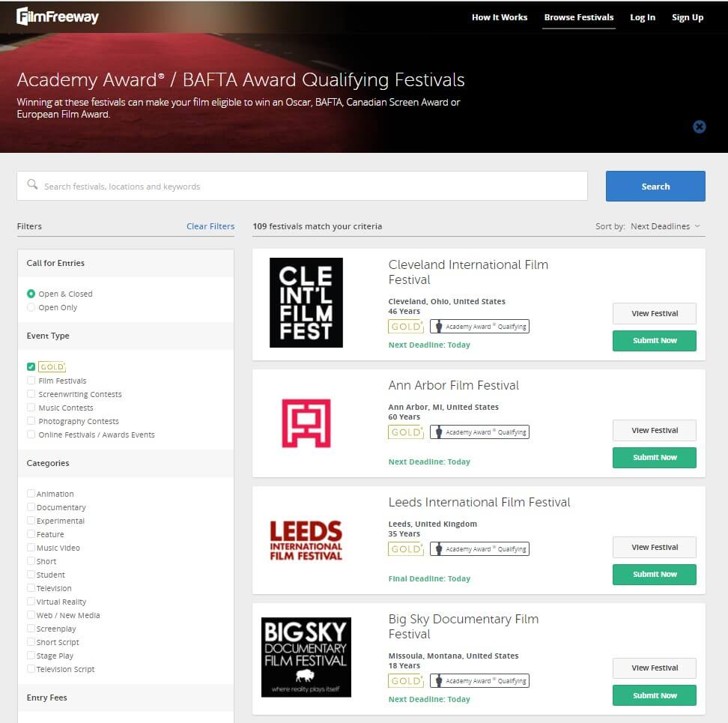Check the Web / New Media checkbox
728x723 pixels.
(x=31, y=614)
